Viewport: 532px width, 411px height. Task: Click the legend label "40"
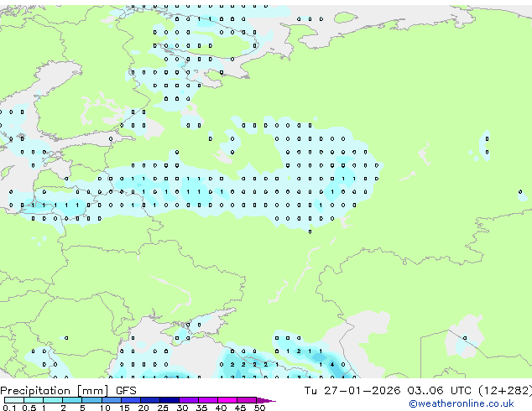click(221, 408)
